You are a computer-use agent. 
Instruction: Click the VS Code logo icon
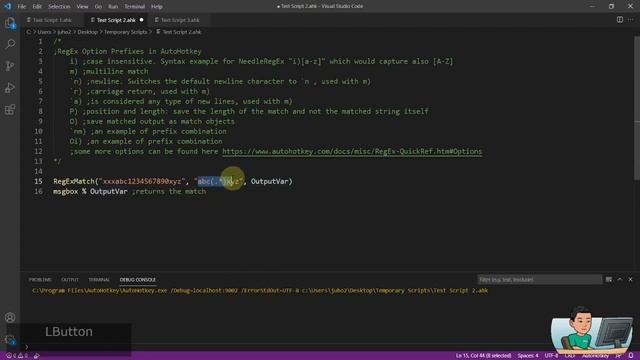coord(7,6)
